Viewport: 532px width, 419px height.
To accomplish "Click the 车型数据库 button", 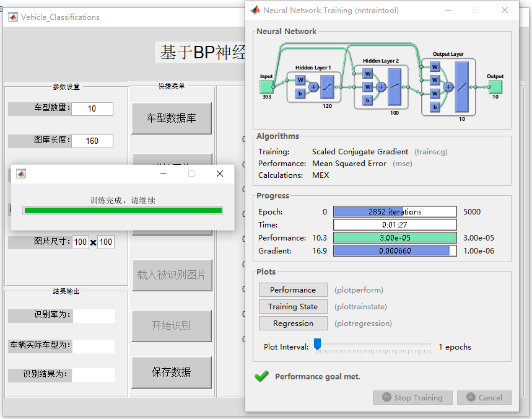I will click(x=172, y=118).
